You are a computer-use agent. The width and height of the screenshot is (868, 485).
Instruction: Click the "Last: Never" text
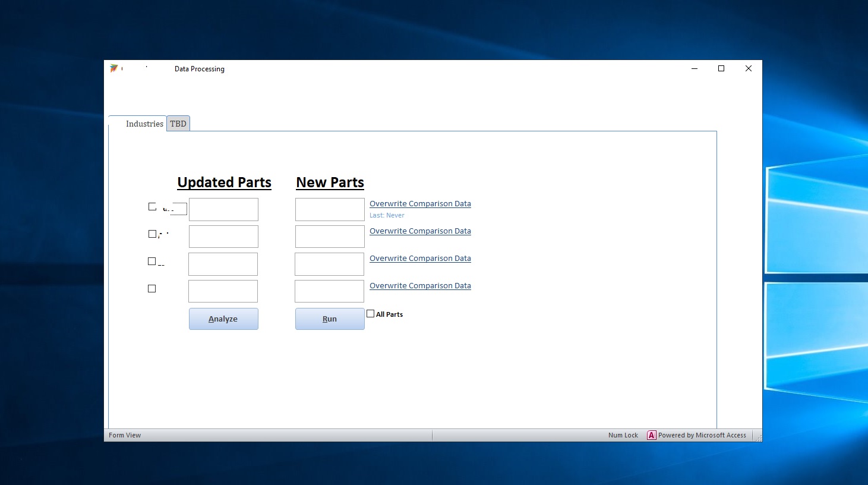[387, 215]
